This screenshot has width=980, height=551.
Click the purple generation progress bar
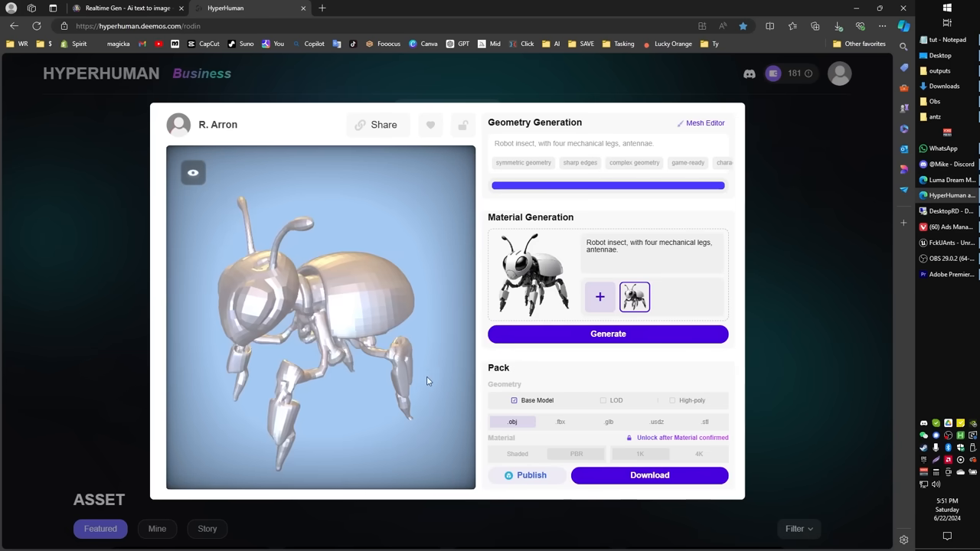point(607,185)
